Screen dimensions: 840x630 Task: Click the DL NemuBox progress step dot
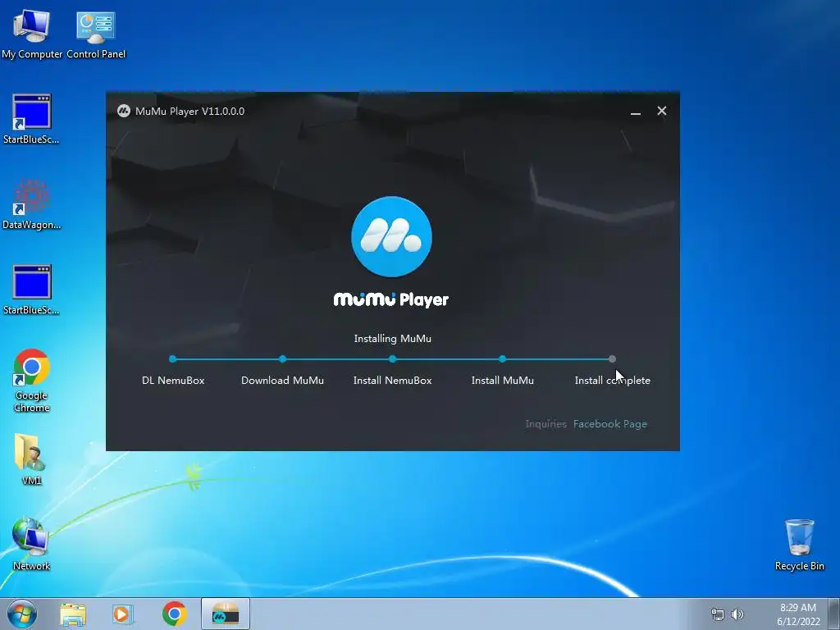coord(172,359)
